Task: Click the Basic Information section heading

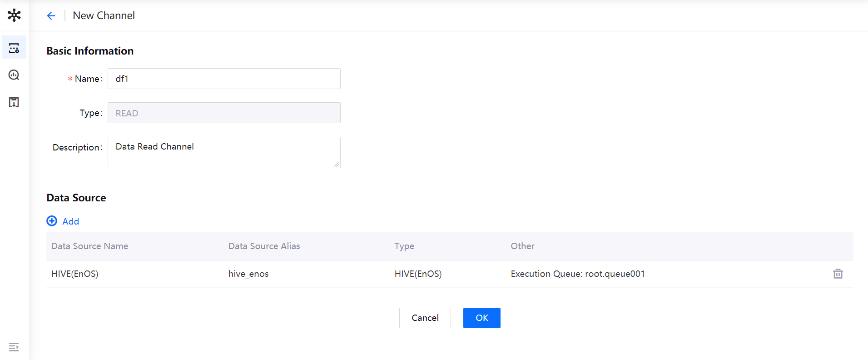Action: click(x=90, y=51)
